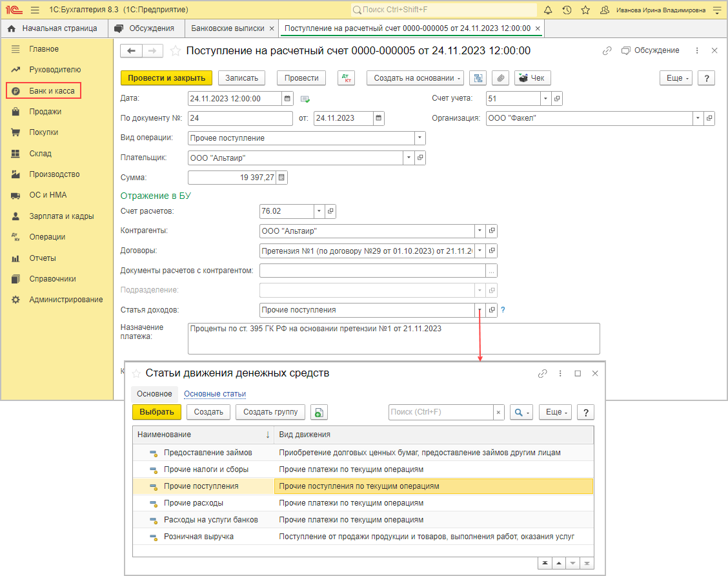Click Записать button
Image resolution: width=728 pixels, height=576 pixels.
pos(241,78)
